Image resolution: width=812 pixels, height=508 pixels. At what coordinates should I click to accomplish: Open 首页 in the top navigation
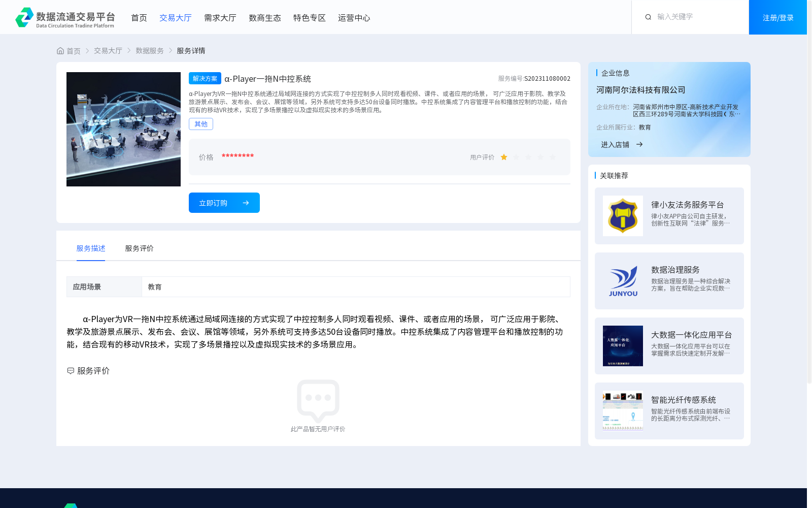point(139,18)
